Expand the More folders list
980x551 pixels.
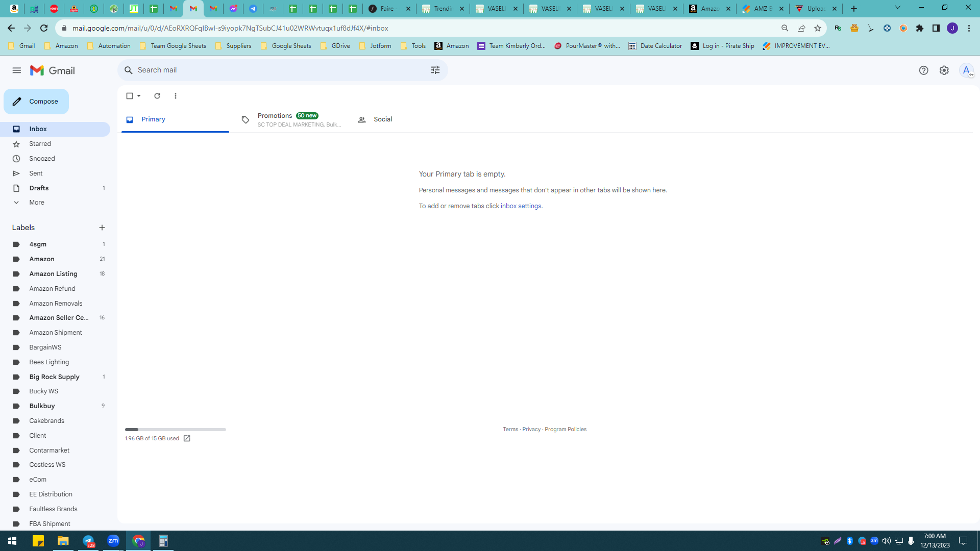[x=55, y=203]
